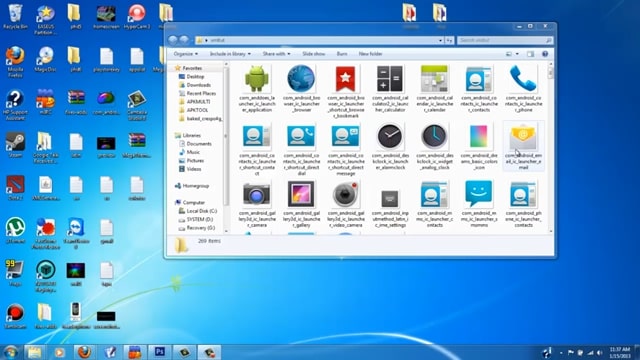The width and height of the screenshot is (640, 360).
Task: Open the Documents library
Action: click(196, 144)
